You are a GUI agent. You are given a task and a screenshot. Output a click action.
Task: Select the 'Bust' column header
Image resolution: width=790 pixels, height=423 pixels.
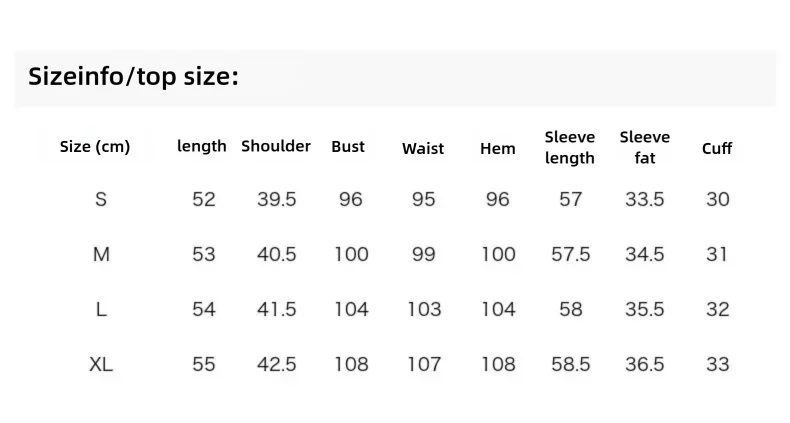(x=348, y=147)
